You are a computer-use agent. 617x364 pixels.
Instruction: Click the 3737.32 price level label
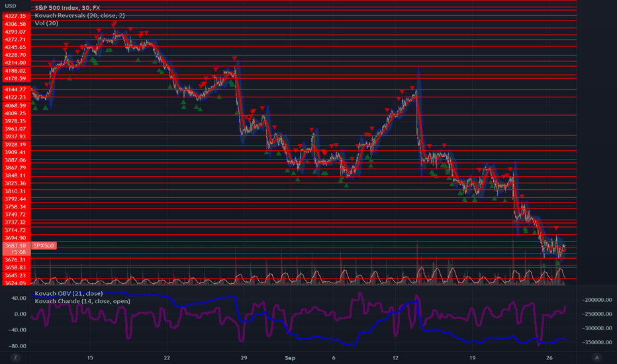pyautogui.click(x=15, y=222)
